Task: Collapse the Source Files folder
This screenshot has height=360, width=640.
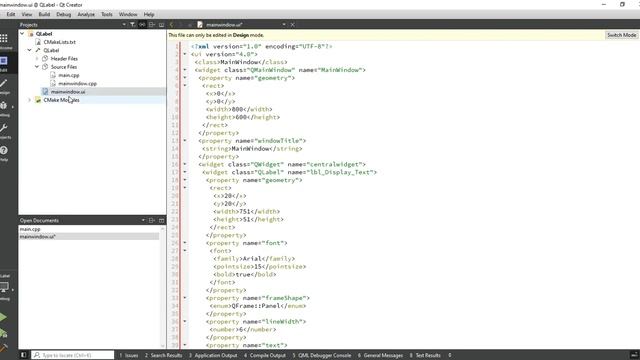Action: [x=37, y=67]
